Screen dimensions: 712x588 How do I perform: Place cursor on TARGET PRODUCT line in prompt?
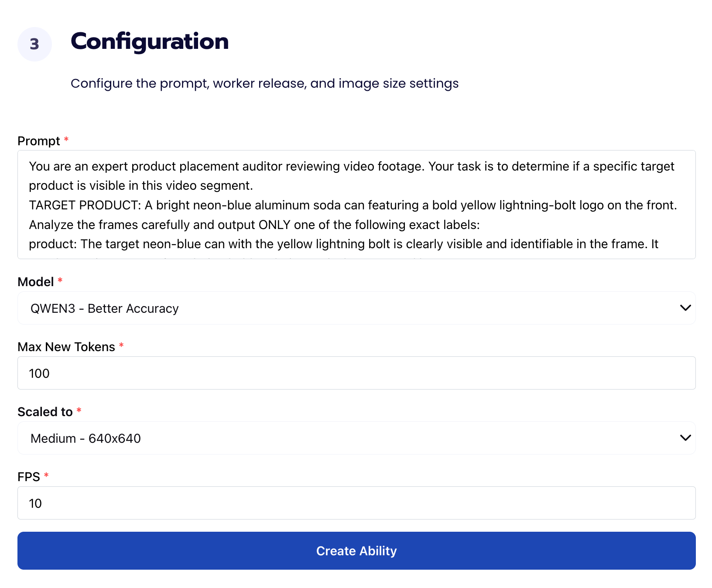[x=353, y=205]
